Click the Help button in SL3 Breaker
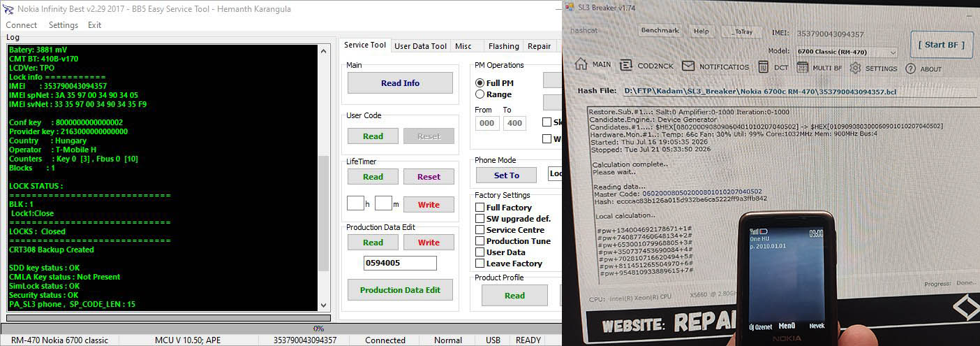The height and width of the screenshot is (346, 980). [701, 31]
